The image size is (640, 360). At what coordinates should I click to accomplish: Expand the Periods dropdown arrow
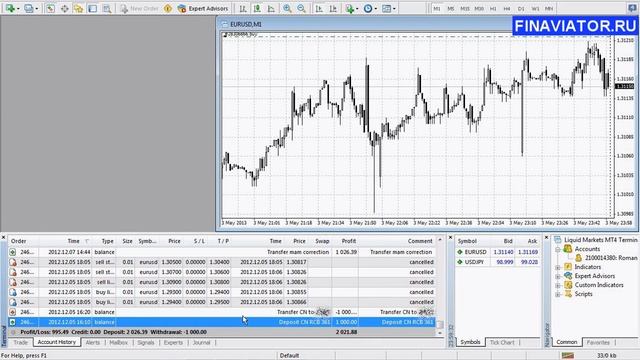pyautogui.click(x=376, y=9)
